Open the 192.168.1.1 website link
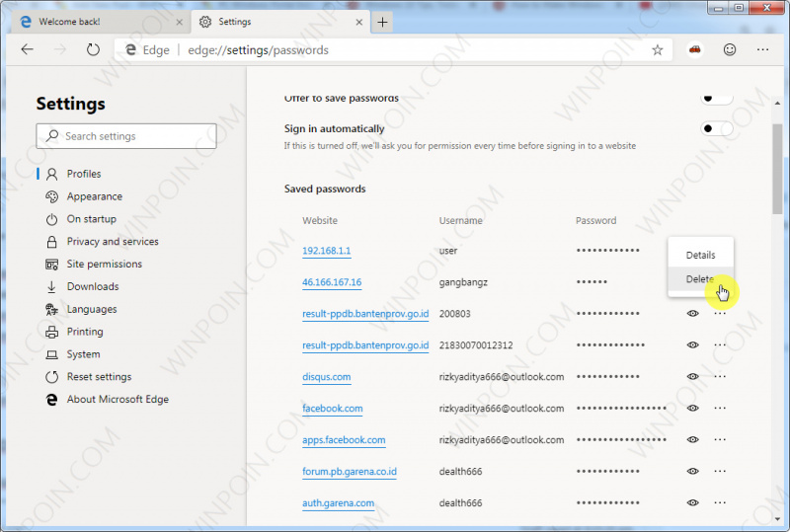The height and width of the screenshot is (532, 790). tap(327, 251)
